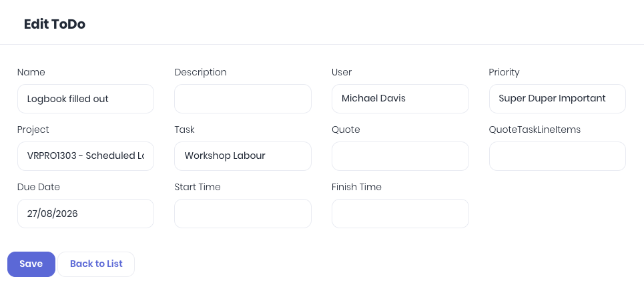The width and height of the screenshot is (644, 293).
Task: Open the User selector showing Michael Davis
Action: 400,99
